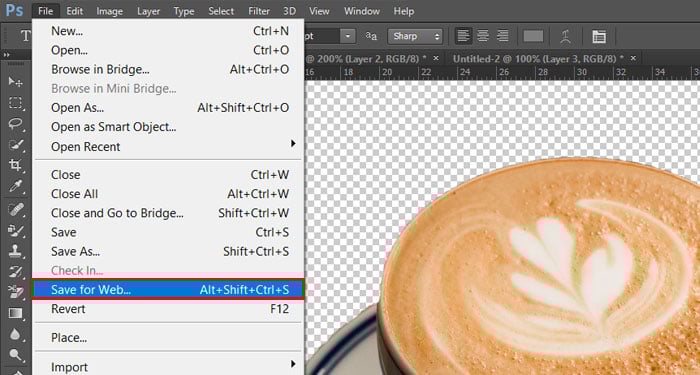Select the Rectangular Marquee tool
The image size is (700, 375).
[x=16, y=103]
